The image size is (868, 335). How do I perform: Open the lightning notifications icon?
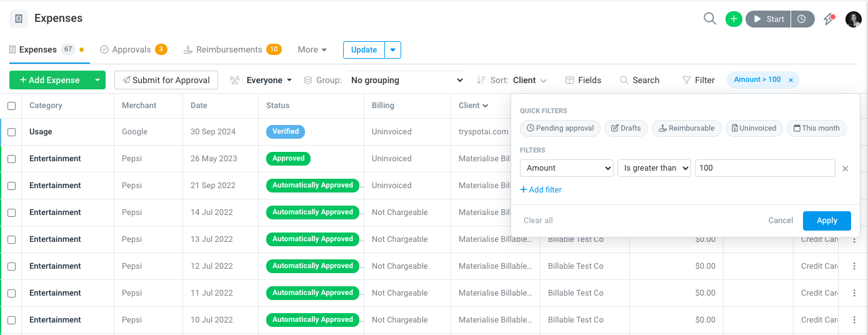[829, 19]
